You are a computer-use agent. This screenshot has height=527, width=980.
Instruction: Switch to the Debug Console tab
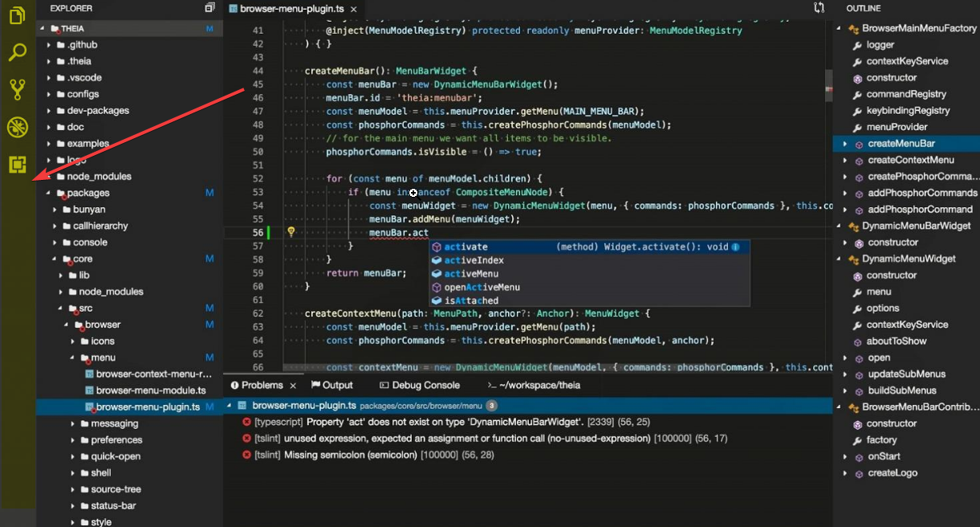pos(420,386)
